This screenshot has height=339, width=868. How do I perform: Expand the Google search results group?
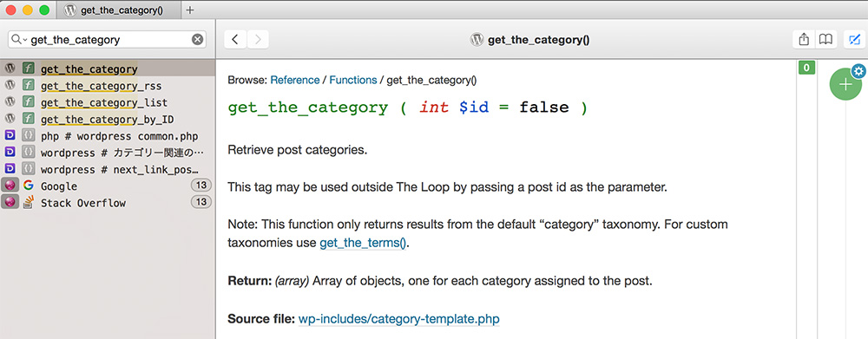tap(108, 186)
